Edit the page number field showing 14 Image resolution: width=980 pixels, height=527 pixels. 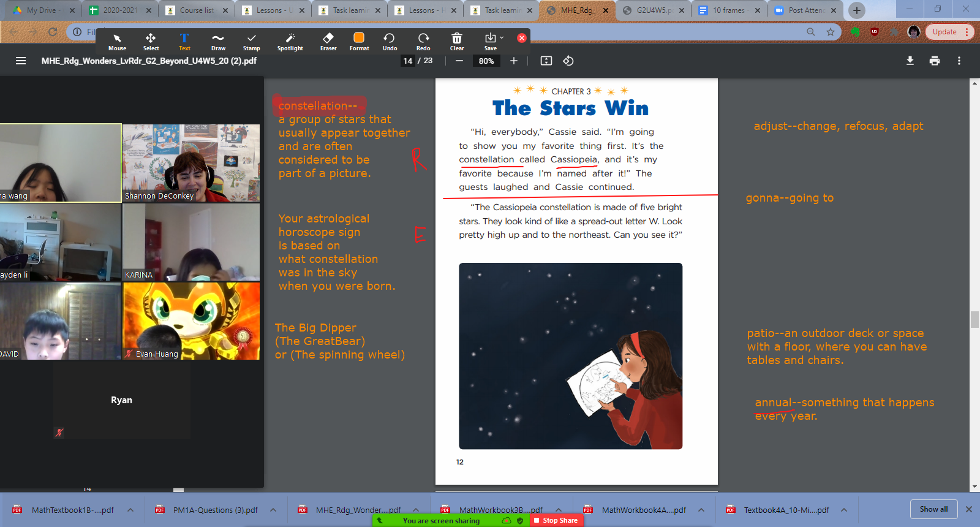click(408, 61)
